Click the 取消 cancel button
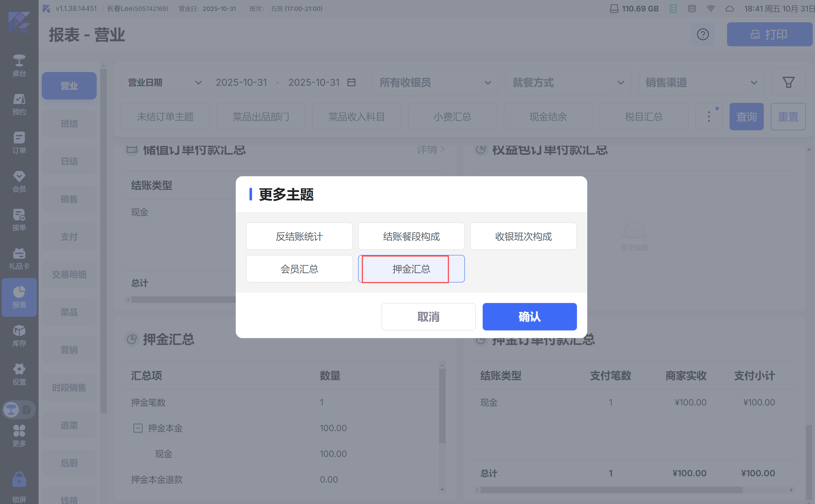Viewport: 815px width, 504px height. pyautogui.click(x=428, y=316)
